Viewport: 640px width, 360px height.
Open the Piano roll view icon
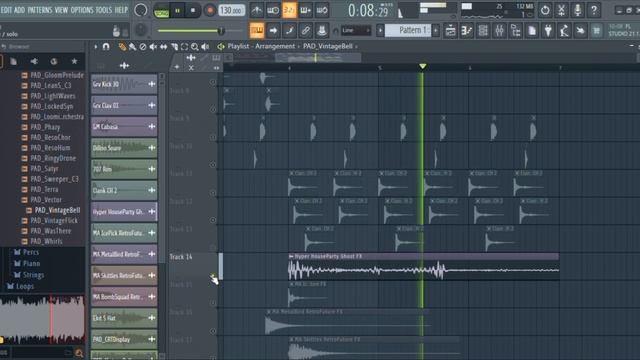[467, 31]
